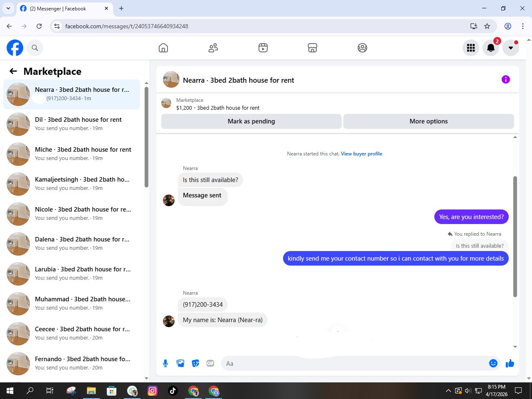Open View buyer profile link
Screen dimensions: 532x399
tap(362, 154)
